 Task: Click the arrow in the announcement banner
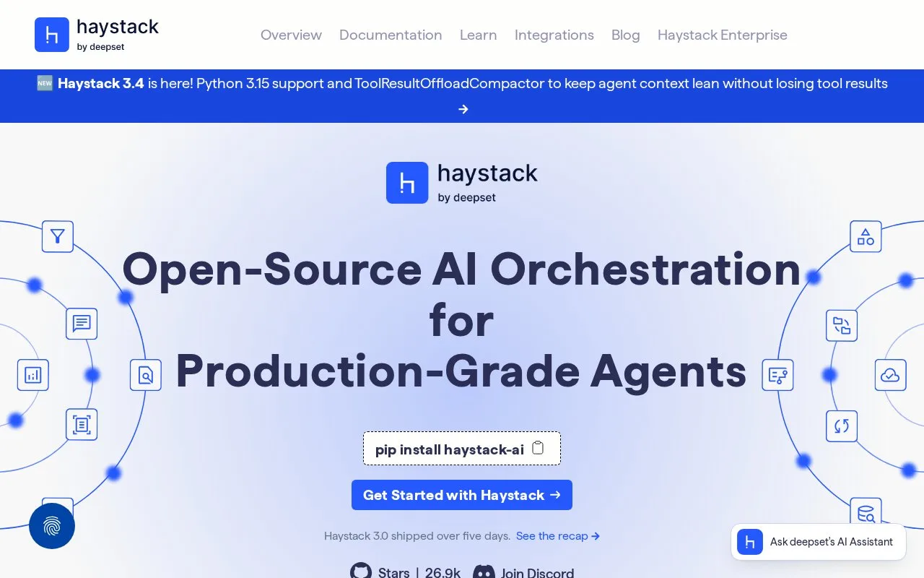463,109
